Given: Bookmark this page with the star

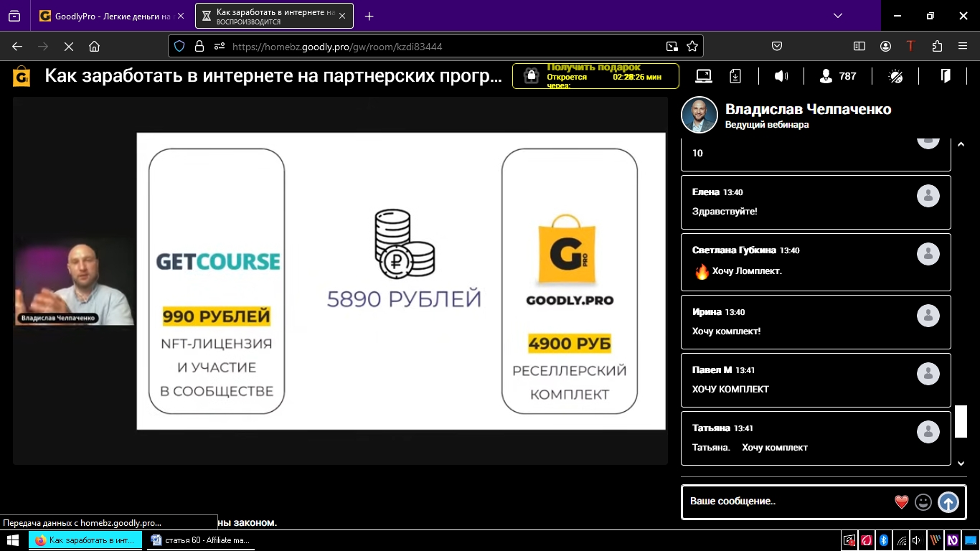Looking at the screenshot, I should point(692,46).
